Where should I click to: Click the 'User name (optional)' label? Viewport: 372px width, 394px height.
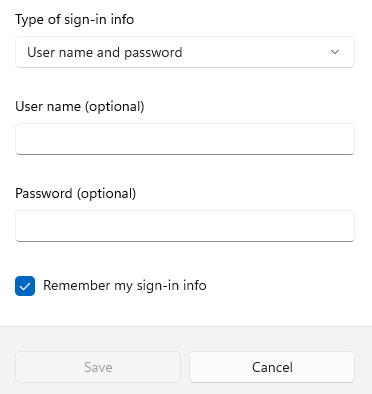tap(80, 107)
